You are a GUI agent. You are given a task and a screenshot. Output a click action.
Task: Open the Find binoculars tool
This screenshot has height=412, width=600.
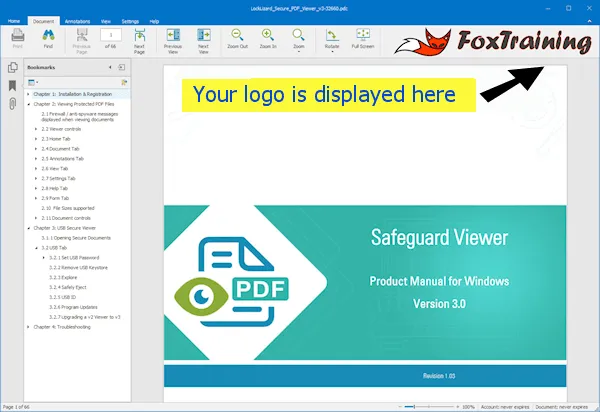pyautogui.click(x=48, y=38)
